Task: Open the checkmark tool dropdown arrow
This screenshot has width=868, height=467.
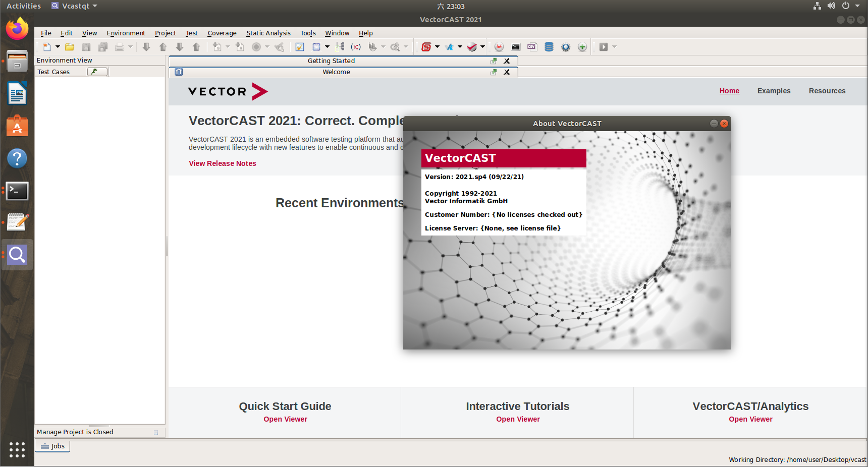Action: click(x=482, y=46)
